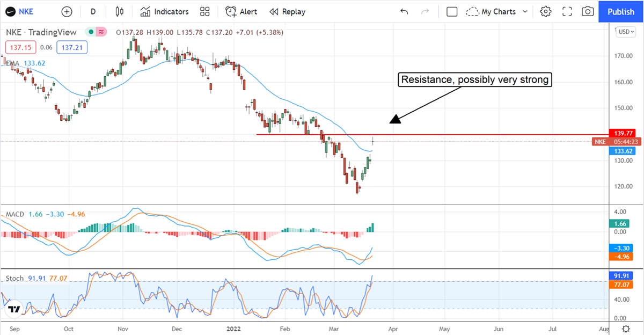Enter fullscreen mode with the brackets icon

(567, 11)
